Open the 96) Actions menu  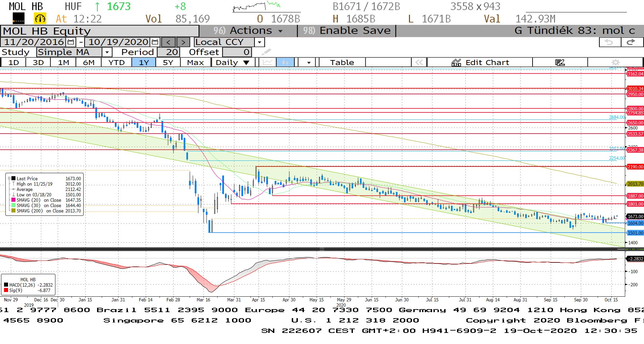click(248, 31)
